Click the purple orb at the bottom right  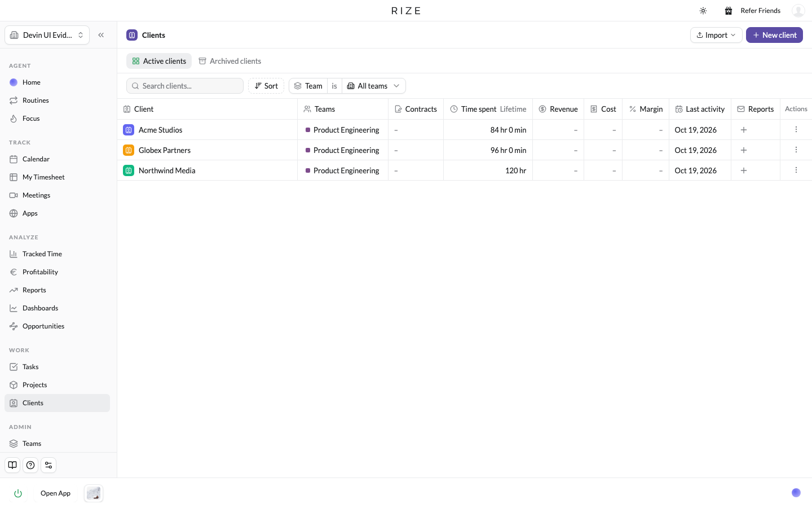coord(796,493)
